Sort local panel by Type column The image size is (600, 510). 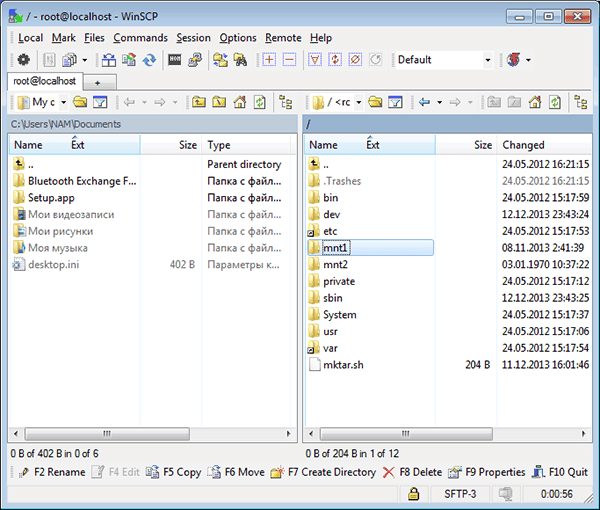(246, 145)
